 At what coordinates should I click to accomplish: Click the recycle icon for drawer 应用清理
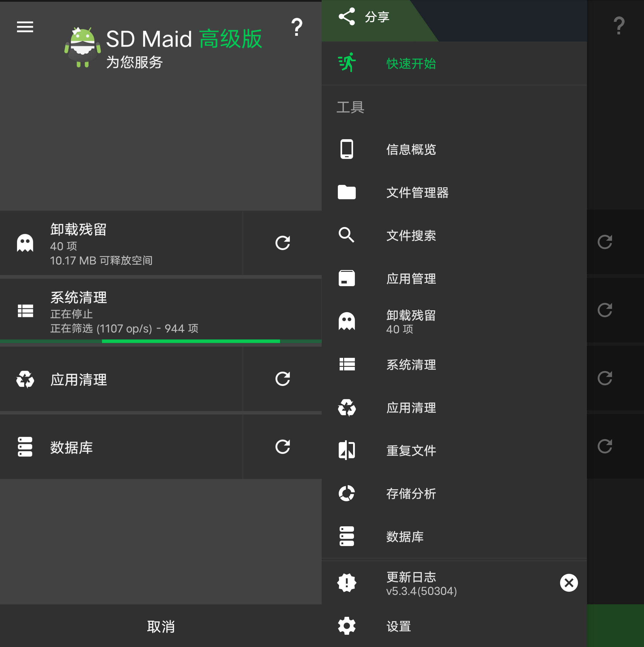346,407
